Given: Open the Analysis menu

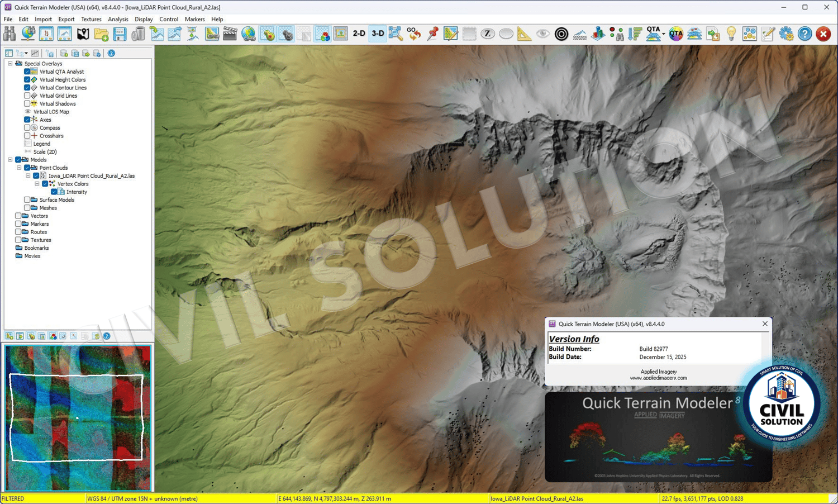Looking at the screenshot, I should [118, 19].
